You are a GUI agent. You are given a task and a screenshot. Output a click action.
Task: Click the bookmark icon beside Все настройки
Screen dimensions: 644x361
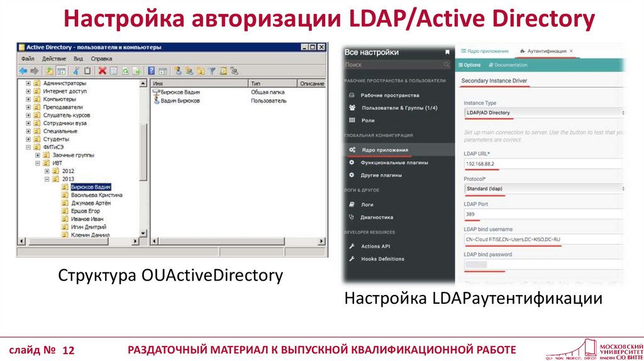[447, 52]
